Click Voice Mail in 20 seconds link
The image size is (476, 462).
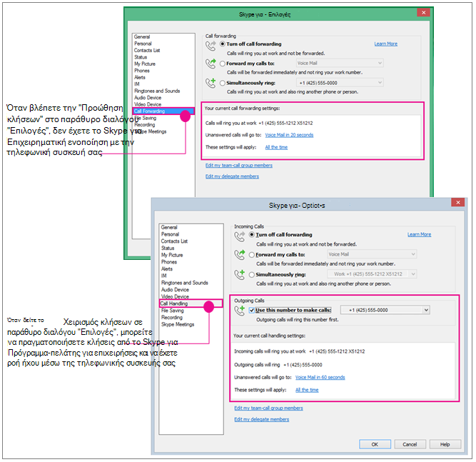(x=289, y=135)
